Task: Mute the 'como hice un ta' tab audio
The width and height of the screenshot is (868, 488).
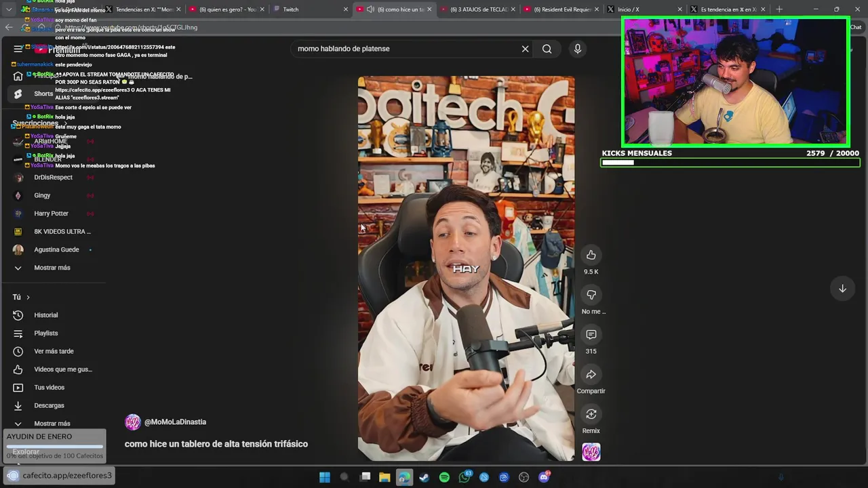Action: point(370,9)
